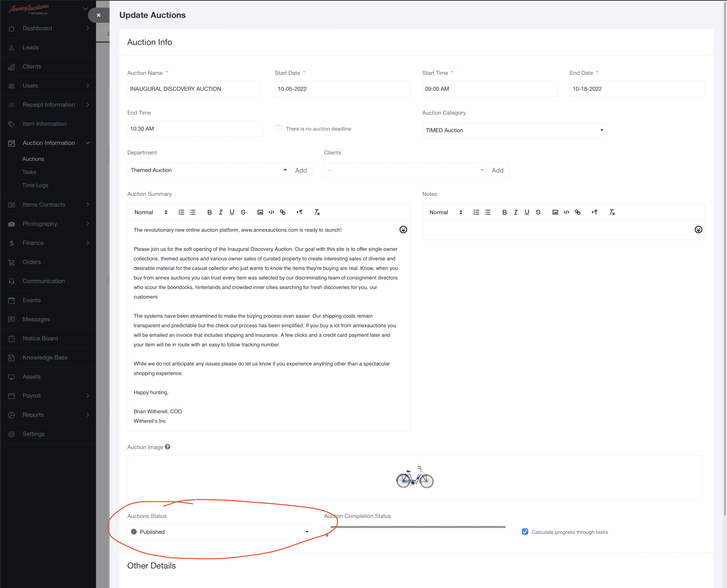Uncheck Calculate progress through tasks
Viewport: 727px width, 588px height.
point(525,532)
